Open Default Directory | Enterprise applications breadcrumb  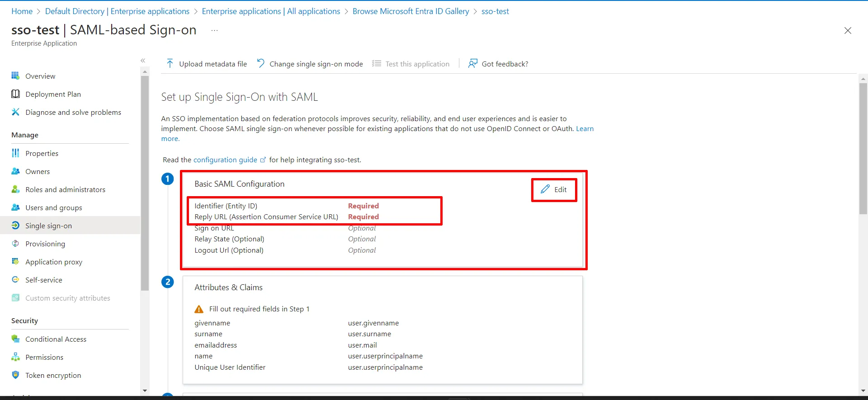pos(117,11)
